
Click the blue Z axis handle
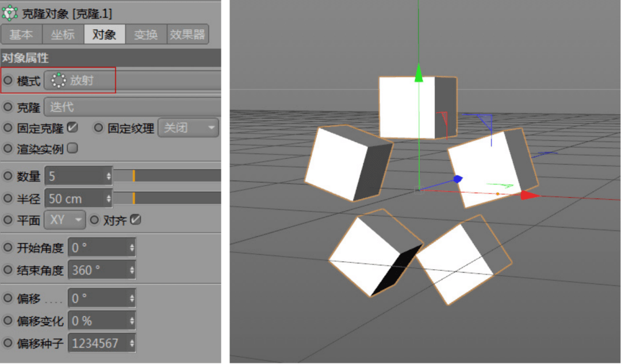click(x=458, y=179)
